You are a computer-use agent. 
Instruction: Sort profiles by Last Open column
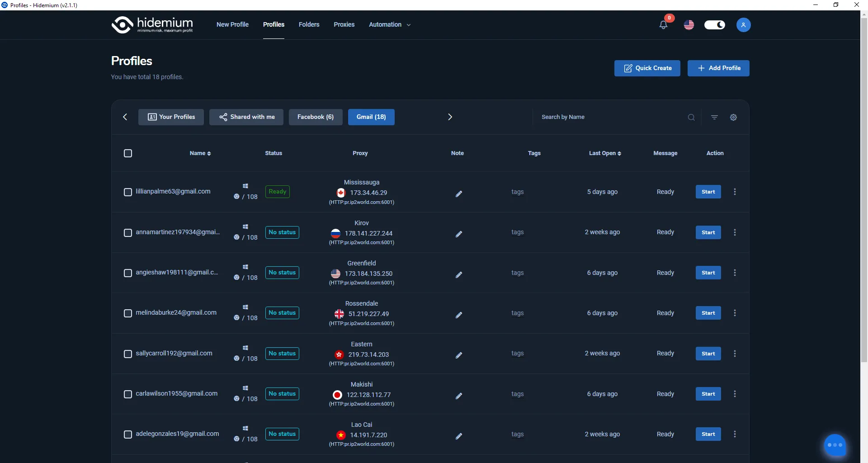(605, 153)
